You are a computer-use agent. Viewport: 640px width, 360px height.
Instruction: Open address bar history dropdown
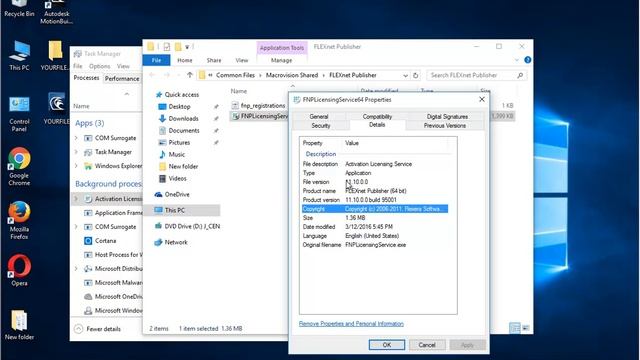405,76
